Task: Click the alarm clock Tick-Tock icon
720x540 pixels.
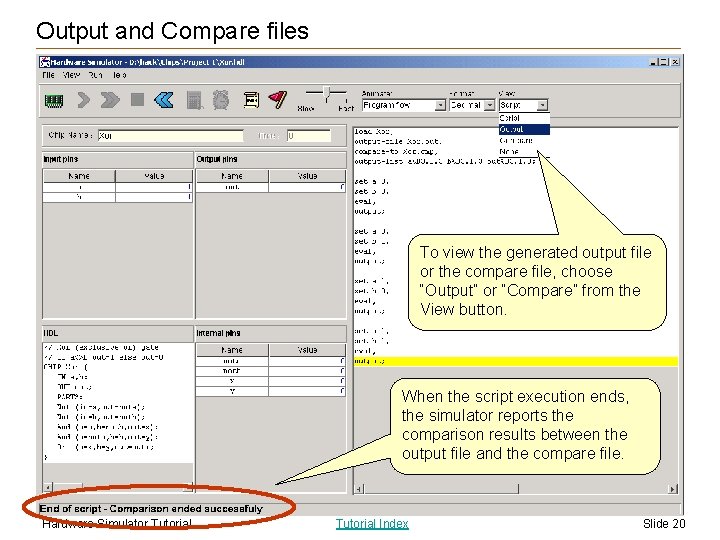Action: (221, 100)
